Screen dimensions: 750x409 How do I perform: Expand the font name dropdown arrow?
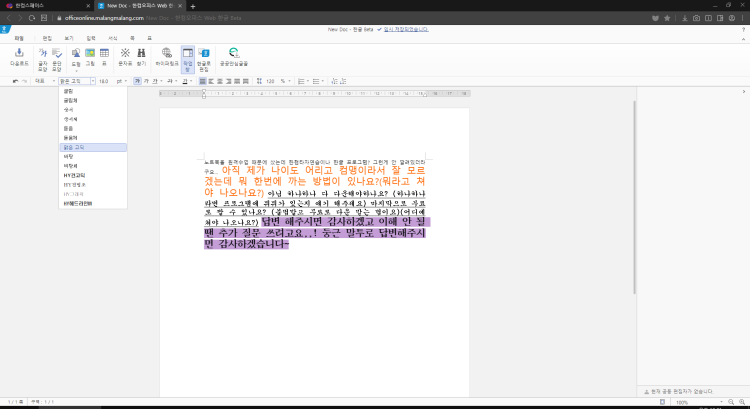click(x=92, y=81)
